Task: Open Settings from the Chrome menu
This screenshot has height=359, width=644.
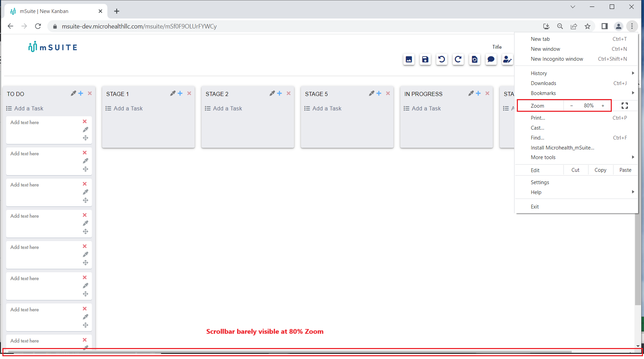Action: click(x=540, y=182)
